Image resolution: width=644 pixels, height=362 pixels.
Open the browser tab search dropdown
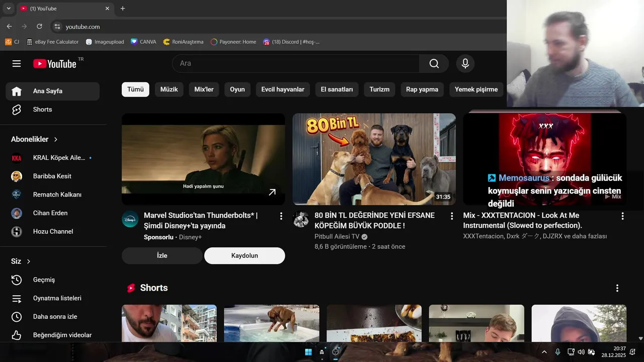pyautogui.click(x=8, y=9)
